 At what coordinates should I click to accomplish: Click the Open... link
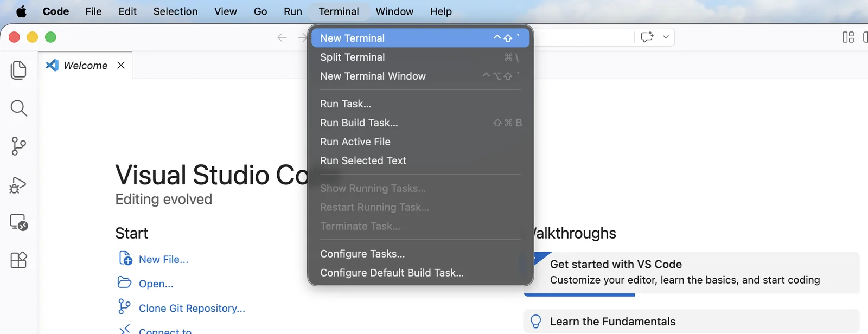click(x=156, y=284)
